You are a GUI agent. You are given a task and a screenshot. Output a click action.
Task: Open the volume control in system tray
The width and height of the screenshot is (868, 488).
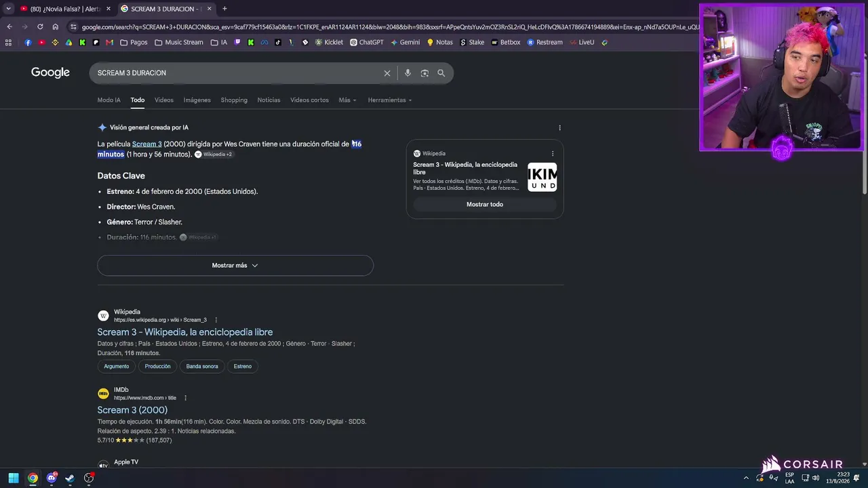tap(816, 478)
